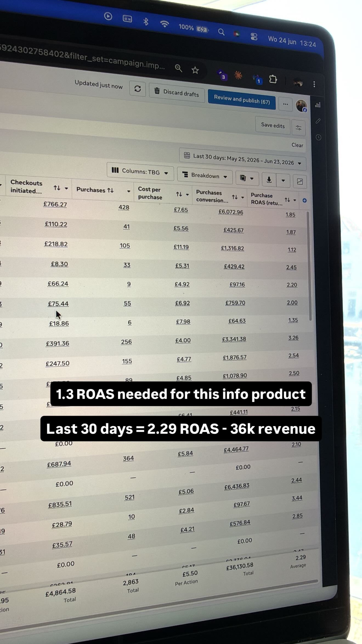Open Cost per purchase column options arrow

pos(188,195)
